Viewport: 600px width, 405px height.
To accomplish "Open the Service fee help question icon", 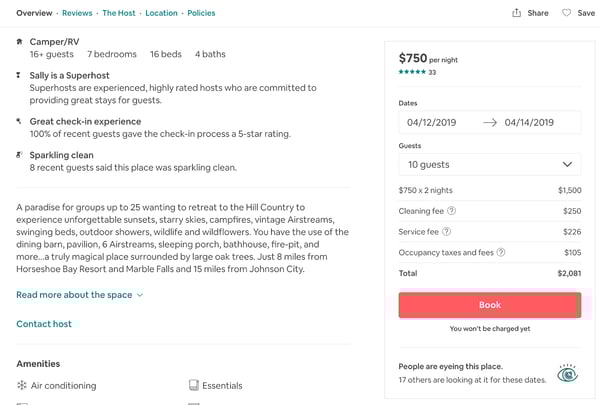I will [447, 232].
